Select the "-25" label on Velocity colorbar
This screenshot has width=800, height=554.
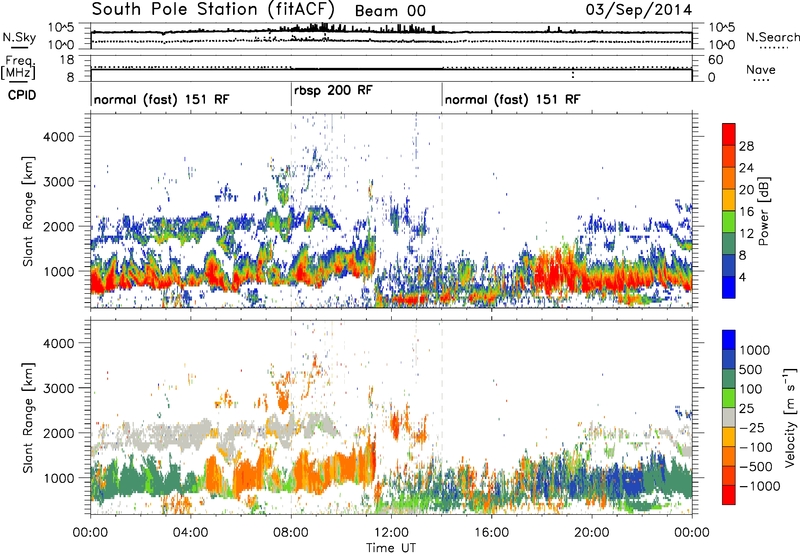coord(751,427)
